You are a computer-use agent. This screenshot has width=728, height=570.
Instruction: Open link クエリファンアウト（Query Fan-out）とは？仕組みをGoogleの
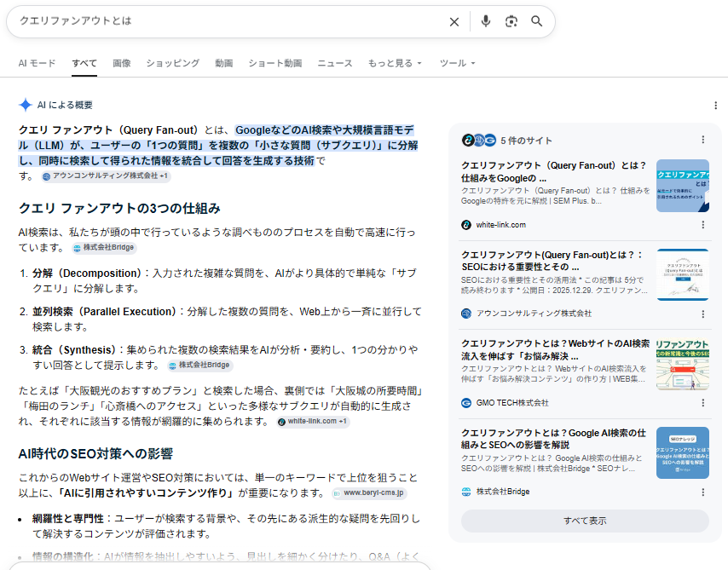tap(553, 172)
